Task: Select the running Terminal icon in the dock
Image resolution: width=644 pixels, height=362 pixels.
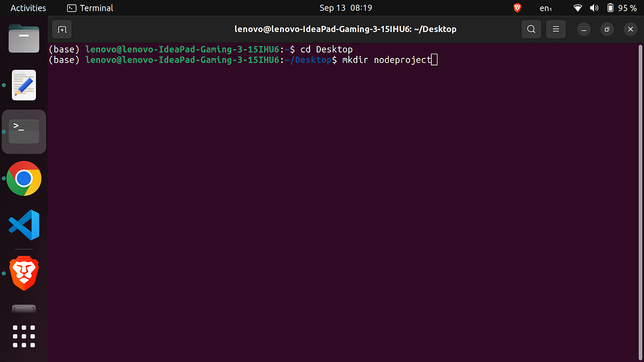Action: point(24,131)
